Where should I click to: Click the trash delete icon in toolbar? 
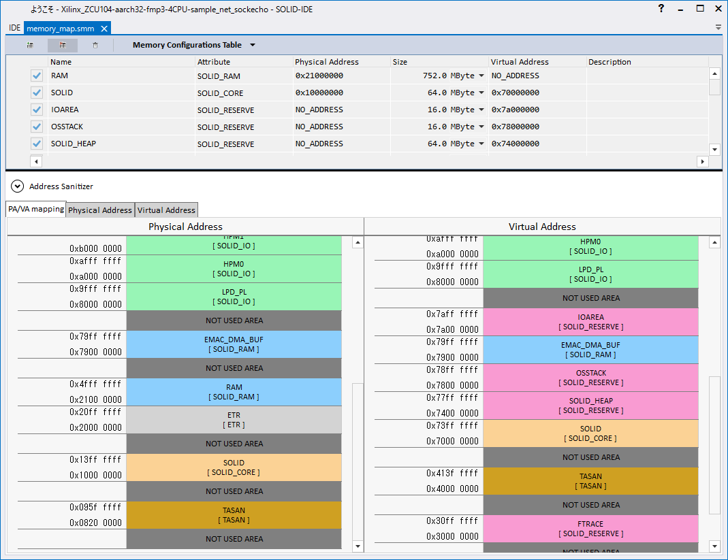(x=95, y=46)
